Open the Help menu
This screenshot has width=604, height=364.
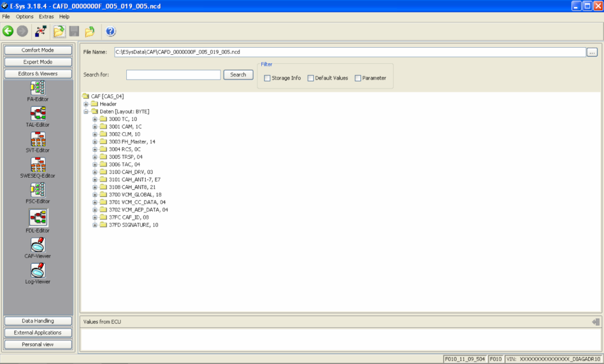point(64,17)
